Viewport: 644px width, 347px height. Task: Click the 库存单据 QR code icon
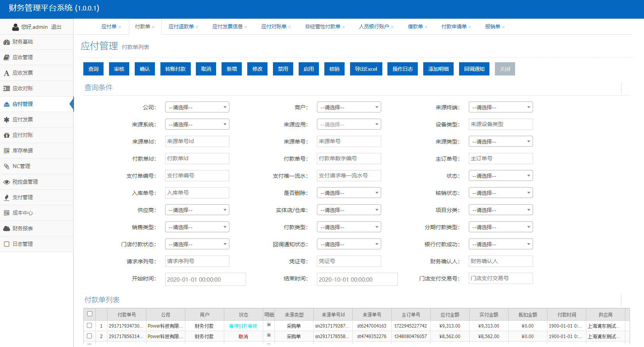tap(7, 151)
